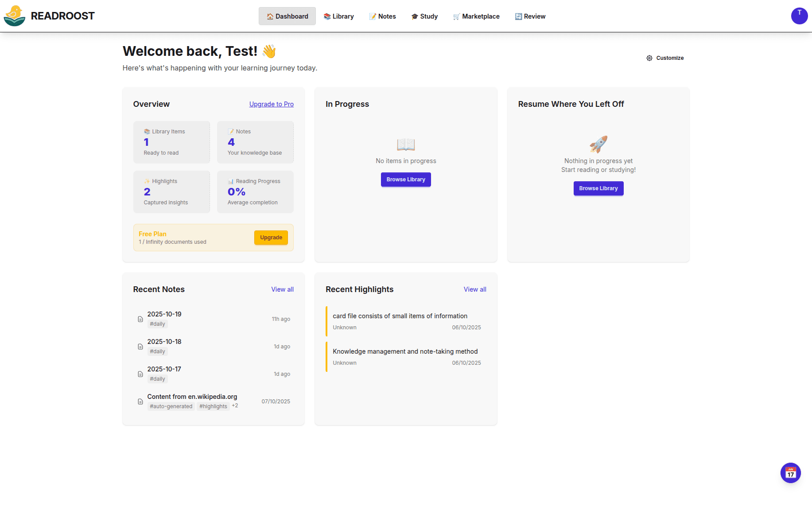The image size is (812, 519).
Task: Click the document icon next to 2025-10-19 note
Action: (x=140, y=319)
